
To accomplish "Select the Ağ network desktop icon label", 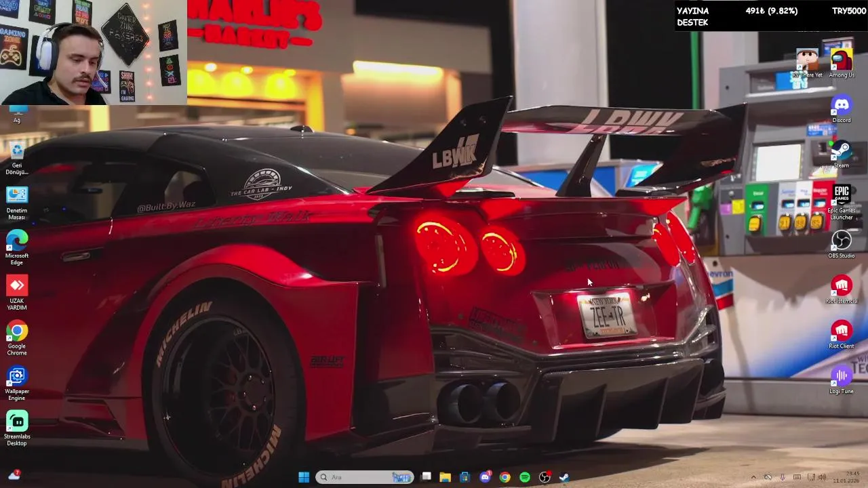I will pos(17,120).
